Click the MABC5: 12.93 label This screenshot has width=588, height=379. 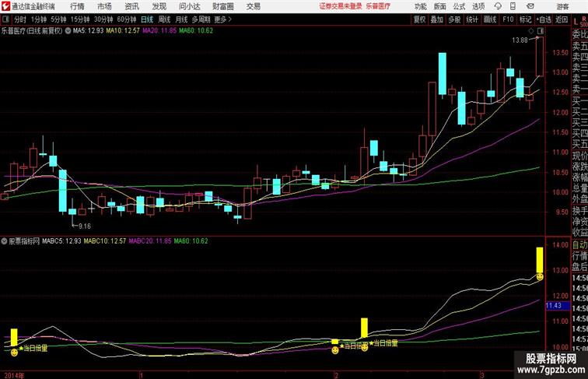click(61, 241)
